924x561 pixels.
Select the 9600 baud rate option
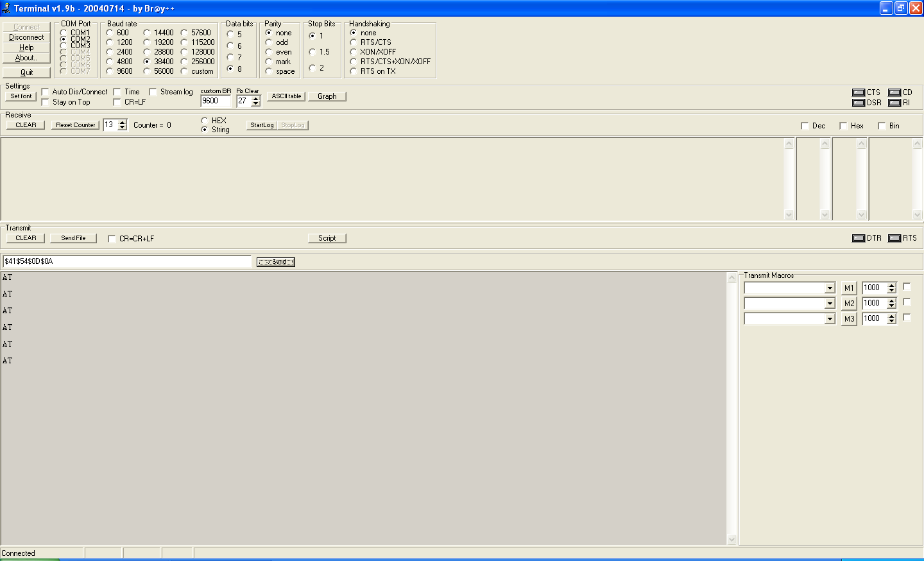point(110,71)
